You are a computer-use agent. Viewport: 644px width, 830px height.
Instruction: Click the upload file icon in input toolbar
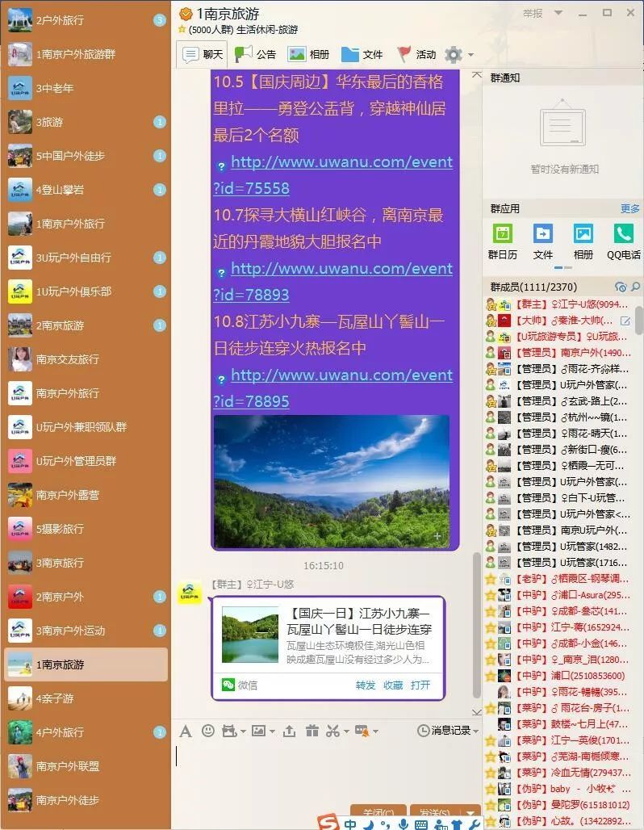coord(289,731)
